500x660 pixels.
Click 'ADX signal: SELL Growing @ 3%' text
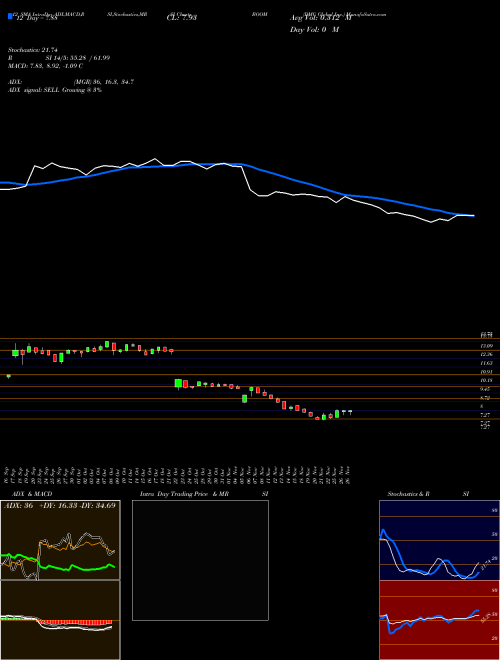[x=55, y=90]
